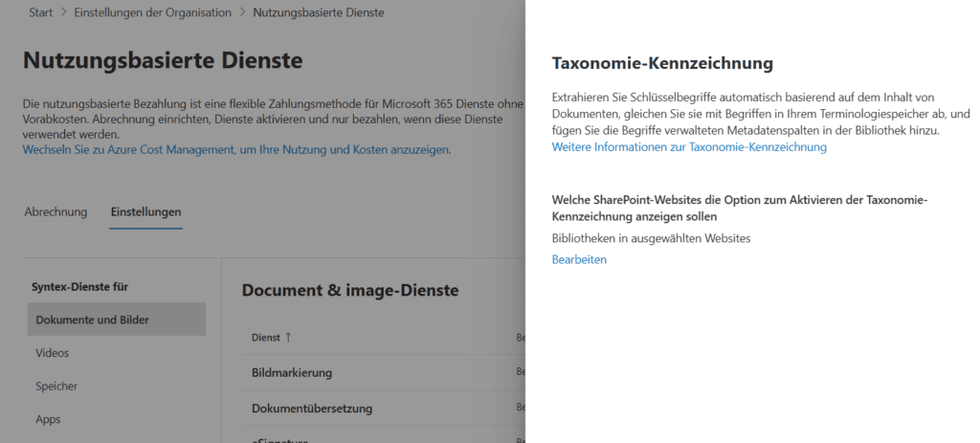980x443 pixels.
Task: Choose Speicher in the Syntex sidebar
Action: (56, 387)
